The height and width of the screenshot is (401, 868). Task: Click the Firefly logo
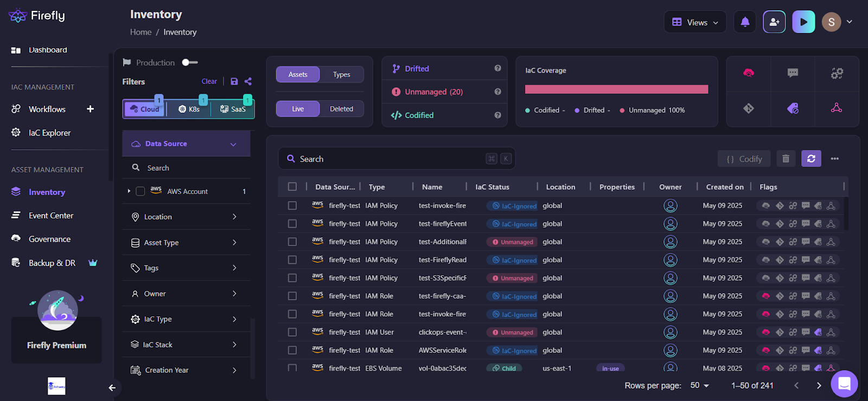[37, 16]
